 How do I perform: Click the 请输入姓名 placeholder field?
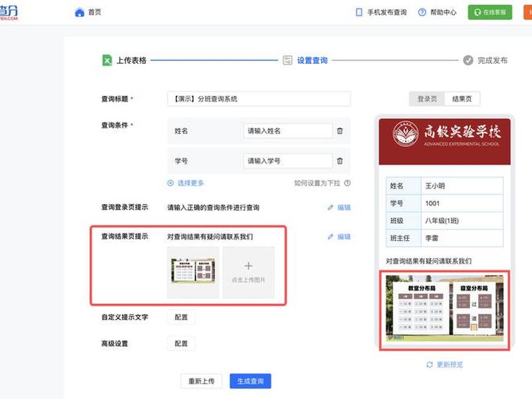tap(288, 131)
